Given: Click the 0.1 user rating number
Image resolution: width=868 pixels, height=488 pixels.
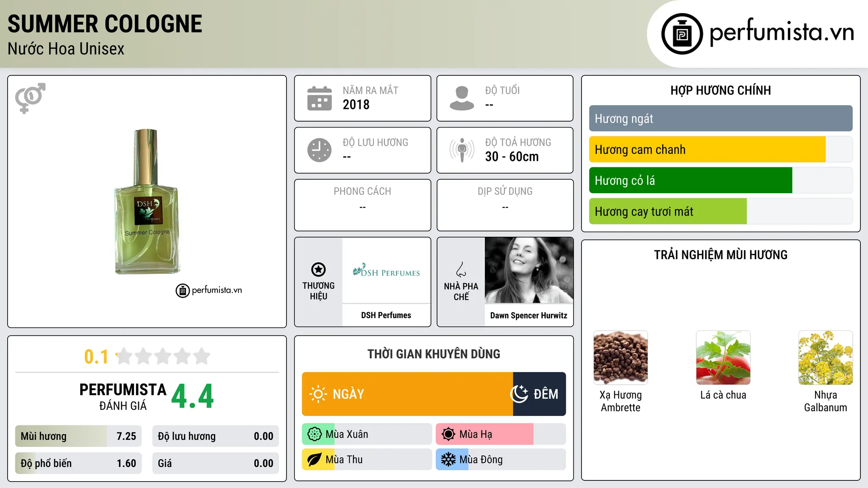Looking at the screenshot, I should coord(96,357).
